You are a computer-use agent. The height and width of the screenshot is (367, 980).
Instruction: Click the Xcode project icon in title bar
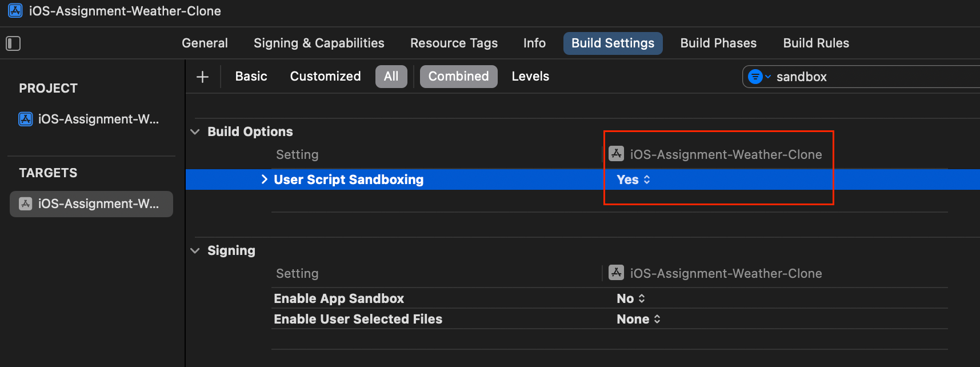15,10
